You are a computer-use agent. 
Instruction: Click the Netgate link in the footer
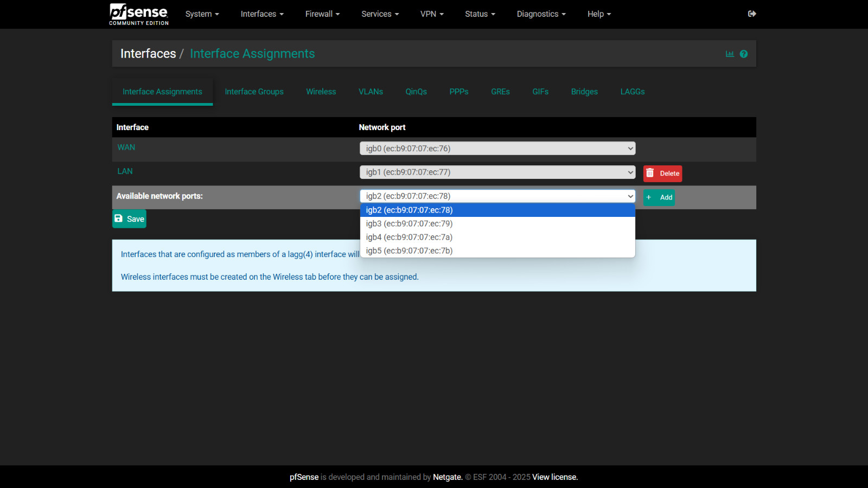[x=447, y=477]
